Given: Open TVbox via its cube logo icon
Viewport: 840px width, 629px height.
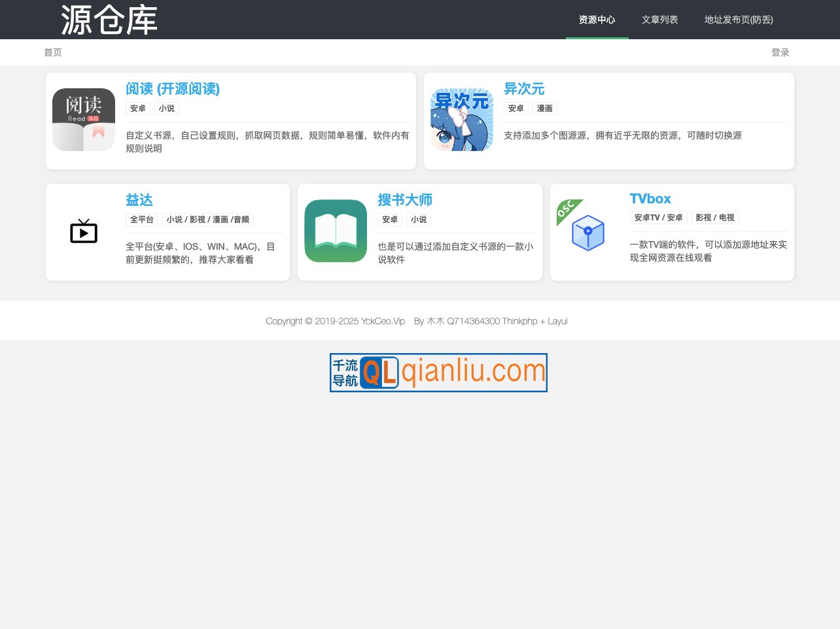Looking at the screenshot, I should [587, 233].
